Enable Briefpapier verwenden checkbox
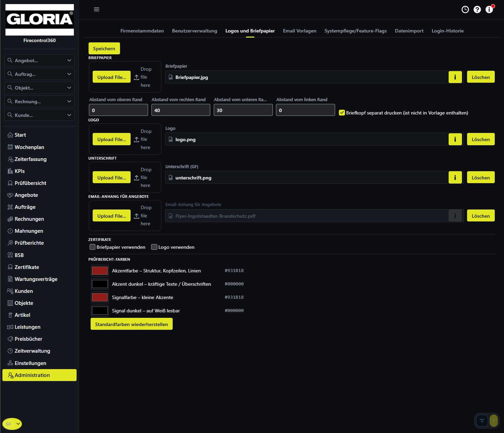Image resolution: width=504 pixels, height=433 pixels. pyautogui.click(x=92, y=247)
